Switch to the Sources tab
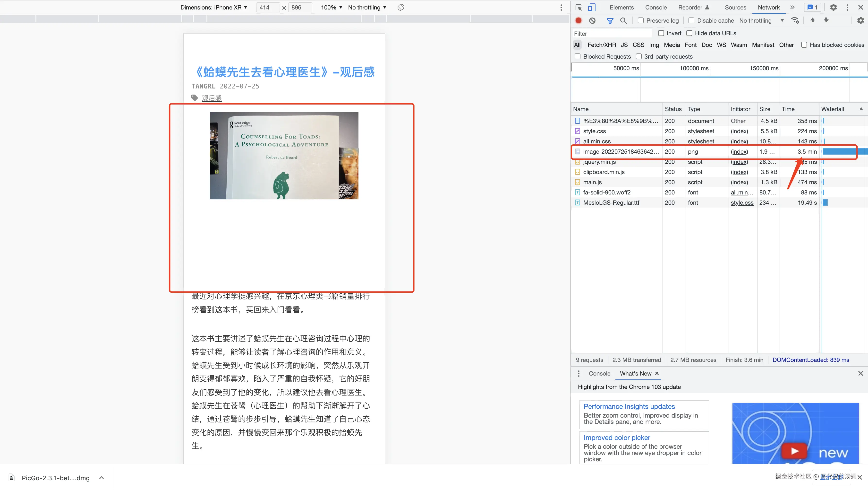Image resolution: width=868 pixels, height=491 pixels. [735, 7]
